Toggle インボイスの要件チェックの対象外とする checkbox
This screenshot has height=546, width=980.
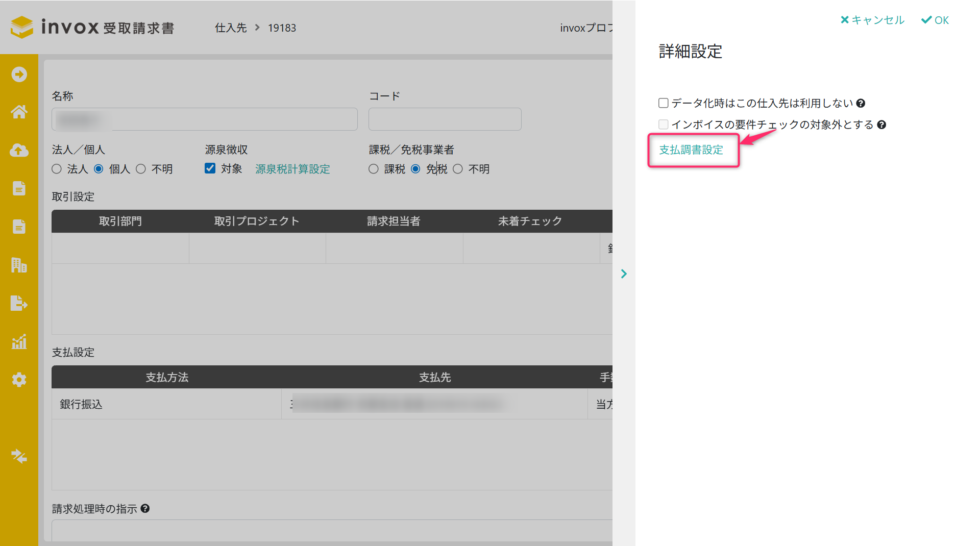coord(664,125)
